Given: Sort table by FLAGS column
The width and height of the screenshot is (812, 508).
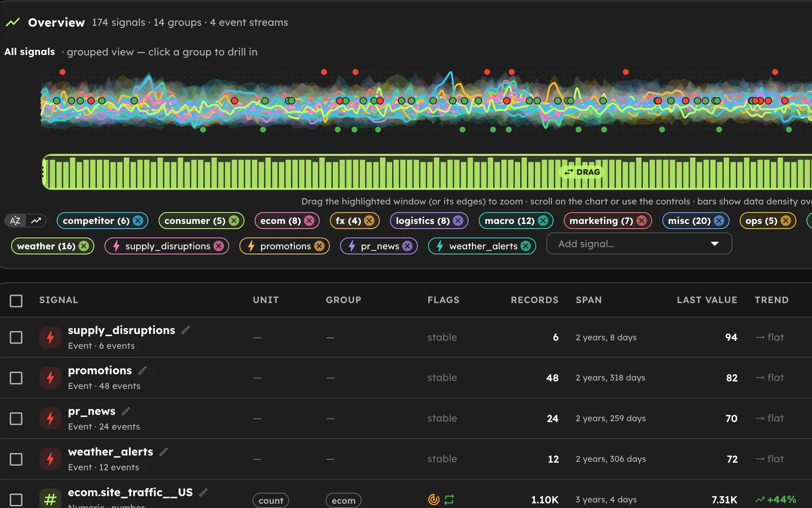Looking at the screenshot, I should pyautogui.click(x=444, y=300).
